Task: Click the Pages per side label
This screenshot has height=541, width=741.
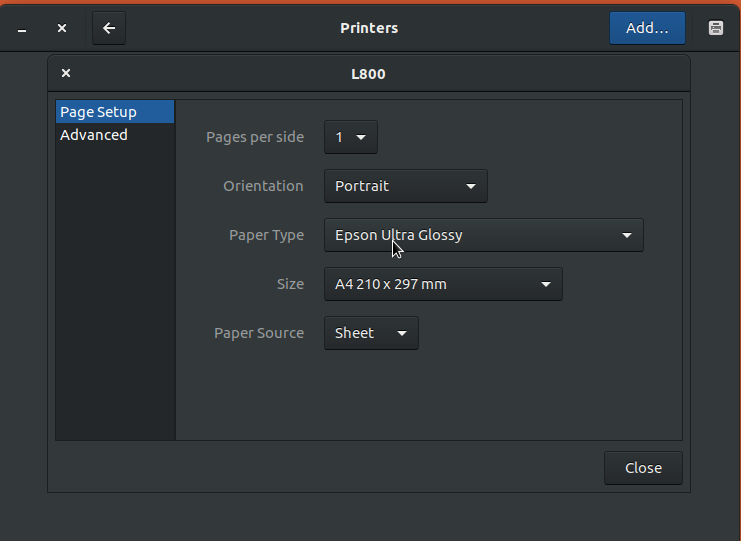Action: pyautogui.click(x=255, y=137)
